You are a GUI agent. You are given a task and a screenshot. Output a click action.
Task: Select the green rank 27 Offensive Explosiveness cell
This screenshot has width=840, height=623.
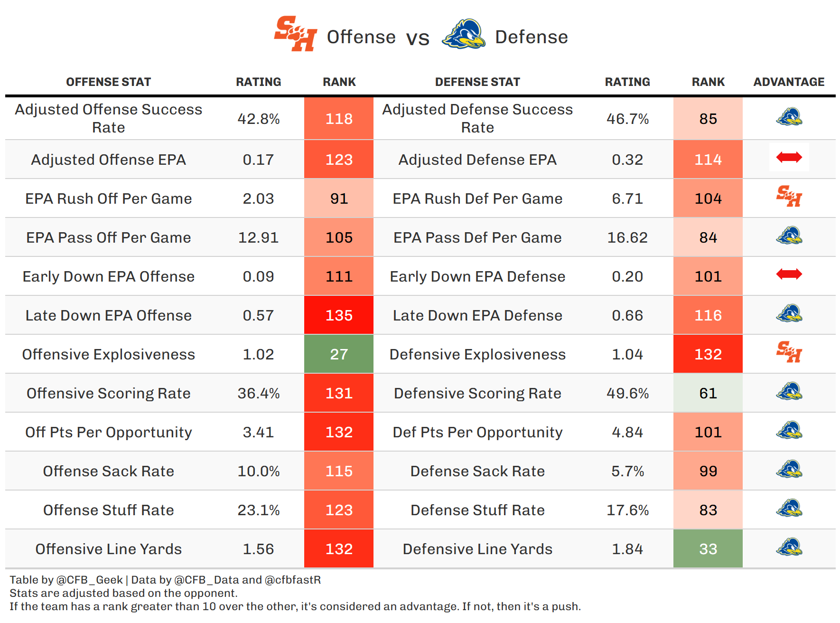[339, 354]
